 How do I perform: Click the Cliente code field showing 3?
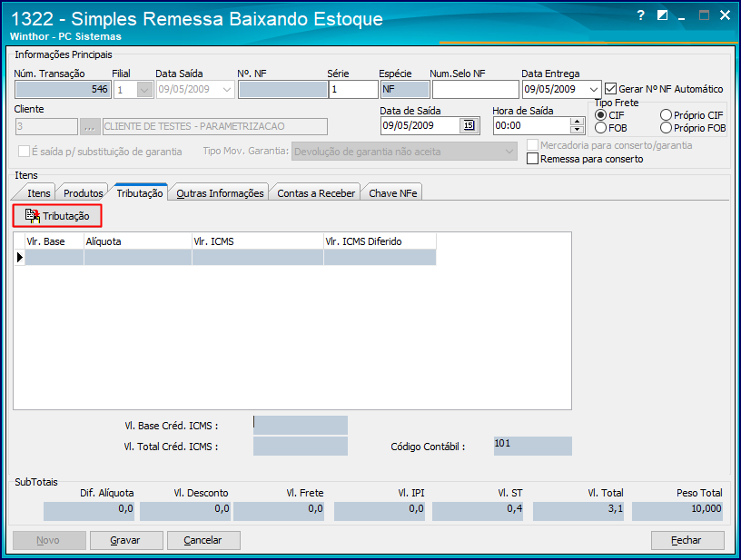coord(46,126)
